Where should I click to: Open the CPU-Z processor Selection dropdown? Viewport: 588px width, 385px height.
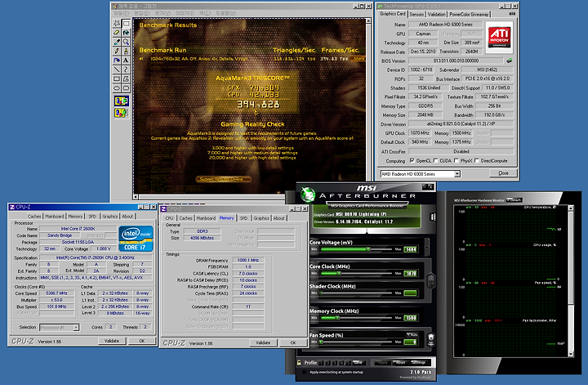pyautogui.click(x=76, y=328)
